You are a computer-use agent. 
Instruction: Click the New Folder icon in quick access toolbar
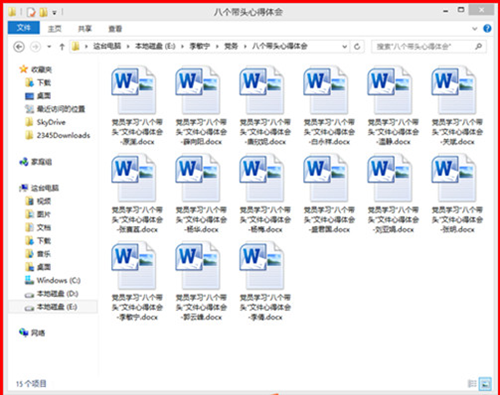click(43, 12)
